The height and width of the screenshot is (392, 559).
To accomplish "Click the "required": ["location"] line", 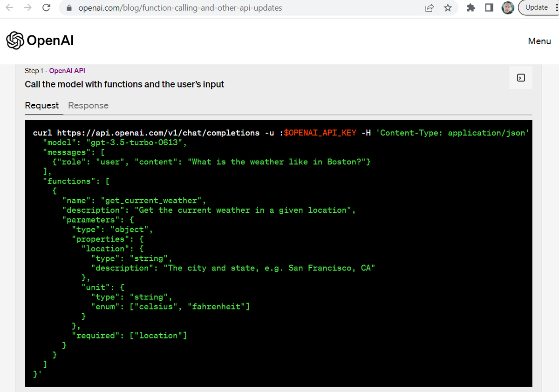I will pyautogui.click(x=129, y=336).
